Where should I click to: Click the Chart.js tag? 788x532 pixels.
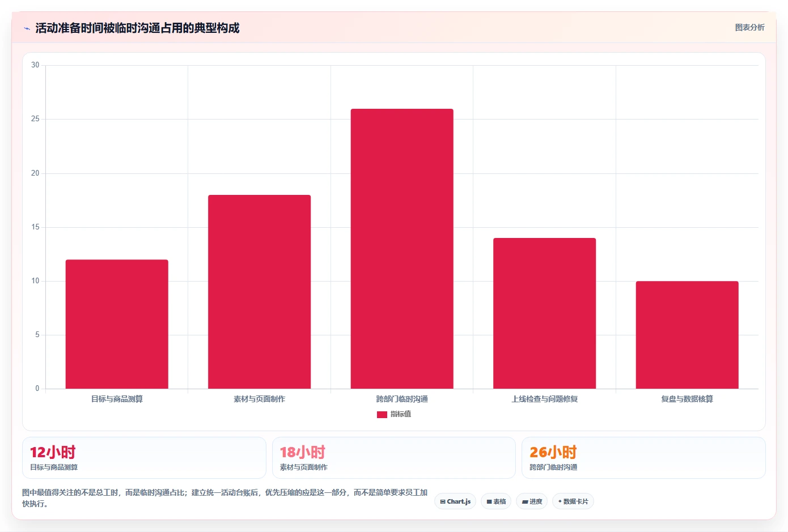455,501
